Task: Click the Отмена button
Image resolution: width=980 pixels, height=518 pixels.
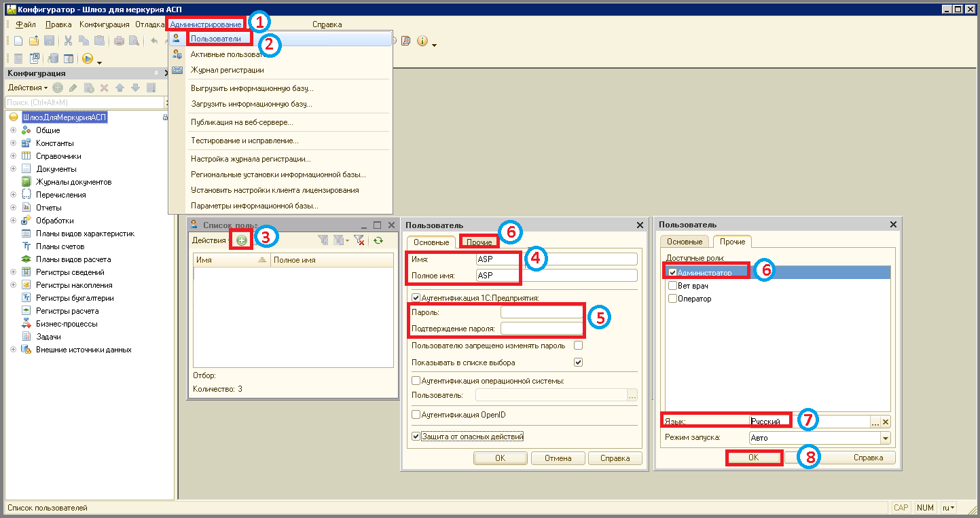Action: click(x=558, y=458)
